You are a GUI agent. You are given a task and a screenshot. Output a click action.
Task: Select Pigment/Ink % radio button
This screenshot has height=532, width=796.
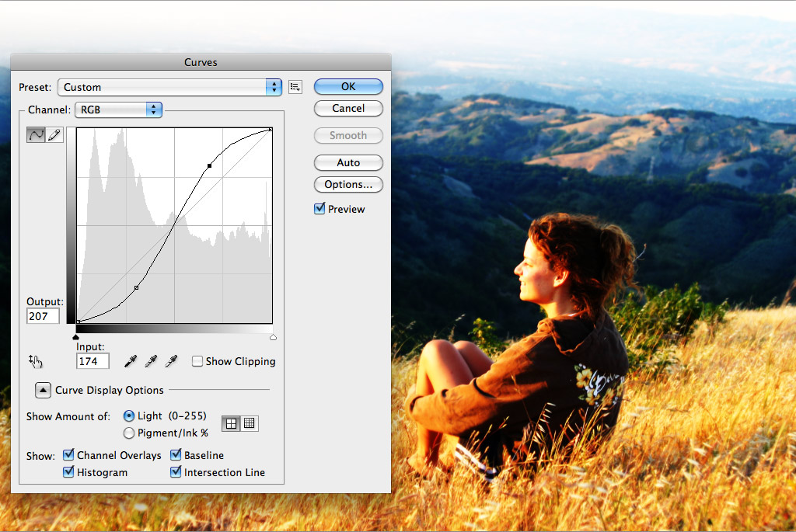tap(129, 433)
